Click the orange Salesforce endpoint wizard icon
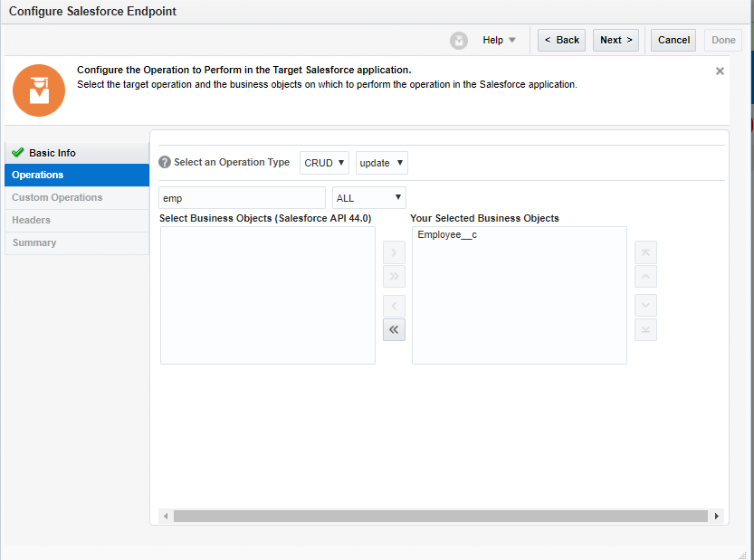 (x=39, y=90)
